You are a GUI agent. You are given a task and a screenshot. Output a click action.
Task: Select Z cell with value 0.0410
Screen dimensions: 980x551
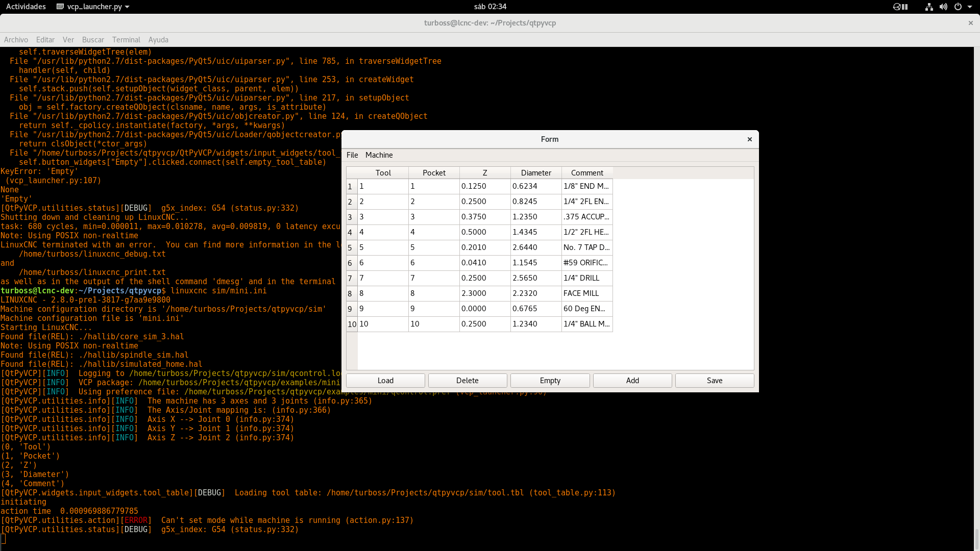pos(485,263)
